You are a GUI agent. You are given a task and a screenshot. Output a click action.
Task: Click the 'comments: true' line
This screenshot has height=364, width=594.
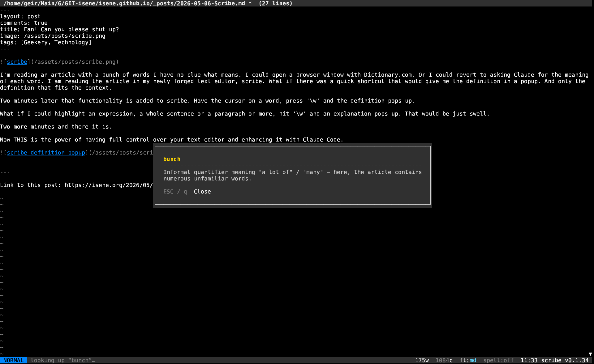24,23
